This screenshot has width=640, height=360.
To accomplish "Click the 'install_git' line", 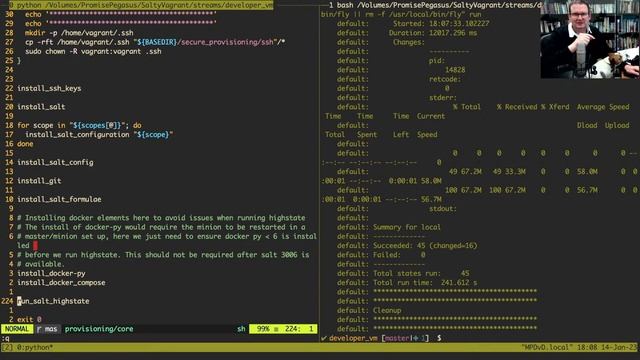I will tap(39, 180).
